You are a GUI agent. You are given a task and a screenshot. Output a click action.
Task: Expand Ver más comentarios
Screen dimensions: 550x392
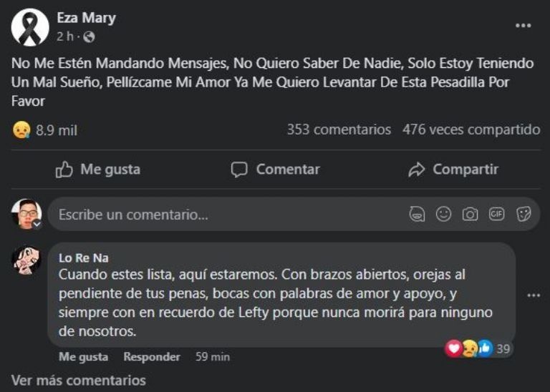tap(78, 380)
